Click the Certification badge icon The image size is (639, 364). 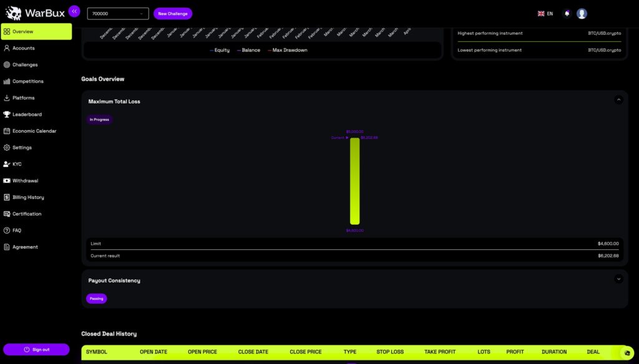pos(6,214)
